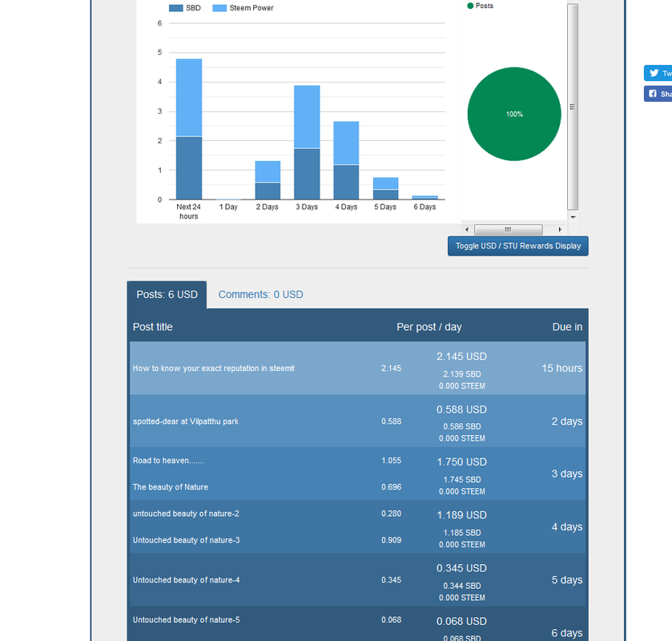The width and height of the screenshot is (672, 641).
Task: Click the green 100% pie chart
Action: point(514,114)
